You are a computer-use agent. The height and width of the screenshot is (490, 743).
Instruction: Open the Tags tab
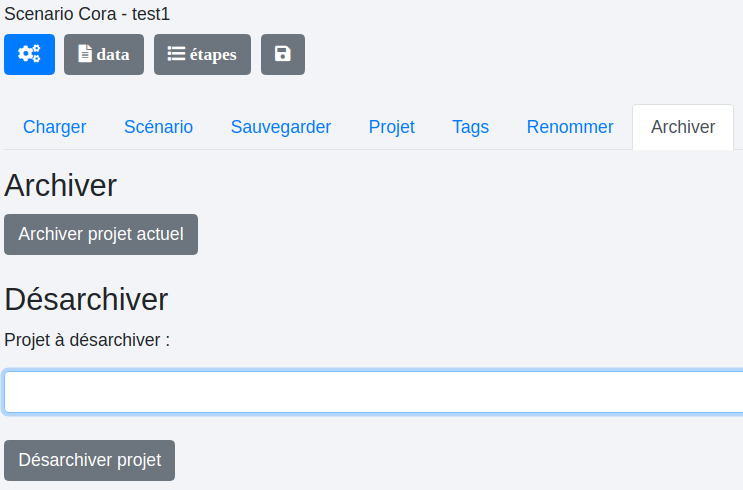point(470,127)
